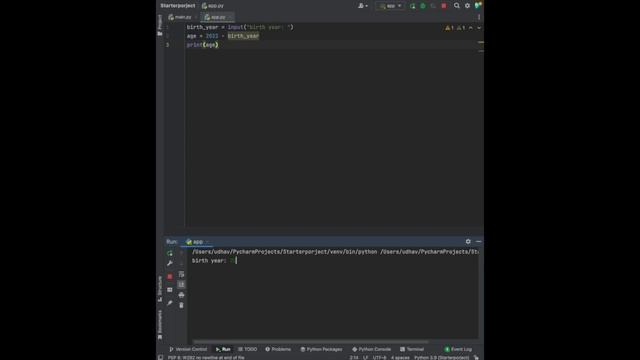Screen dimensions: 640x360
Task: Toggle soft-wrap in Run console
Action: (181, 274)
